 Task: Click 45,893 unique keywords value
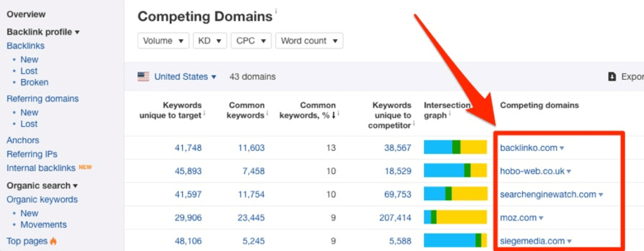point(188,171)
